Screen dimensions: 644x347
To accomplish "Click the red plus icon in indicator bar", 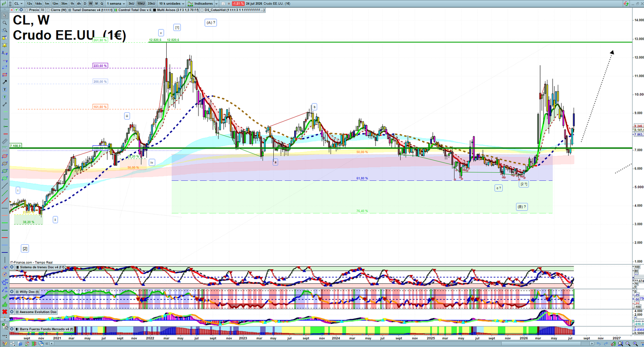I will (x=12, y=10).
